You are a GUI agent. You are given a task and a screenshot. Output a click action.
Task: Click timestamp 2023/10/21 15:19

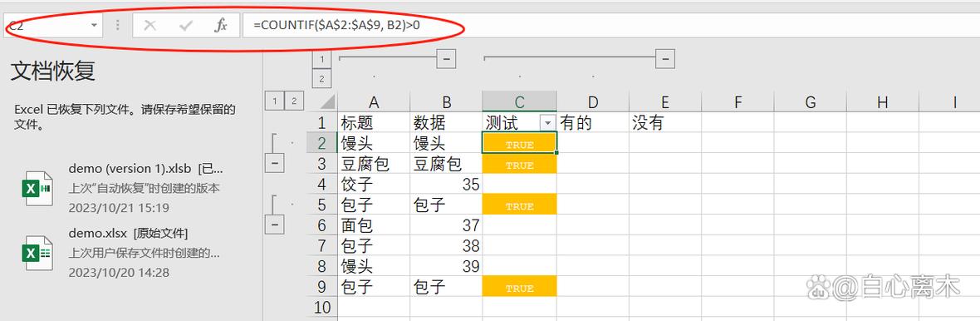pos(119,208)
